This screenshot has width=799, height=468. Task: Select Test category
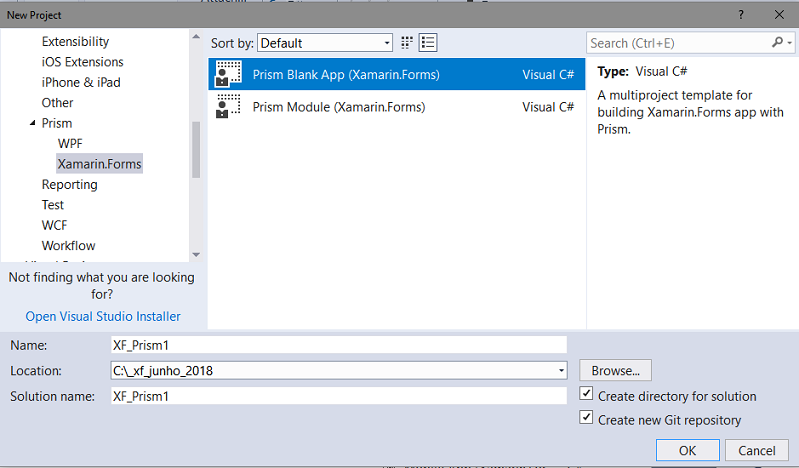pos(52,204)
